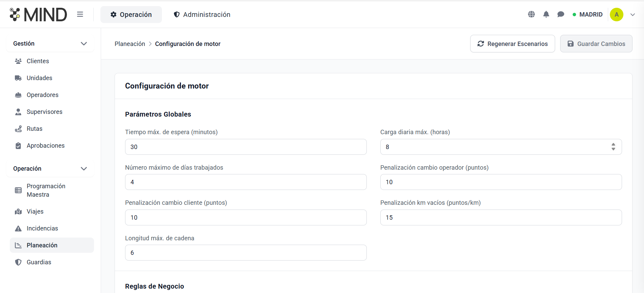This screenshot has width=644, height=293.
Task: Click the Aprobaciones clipboard icon
Action: point(18,146)
